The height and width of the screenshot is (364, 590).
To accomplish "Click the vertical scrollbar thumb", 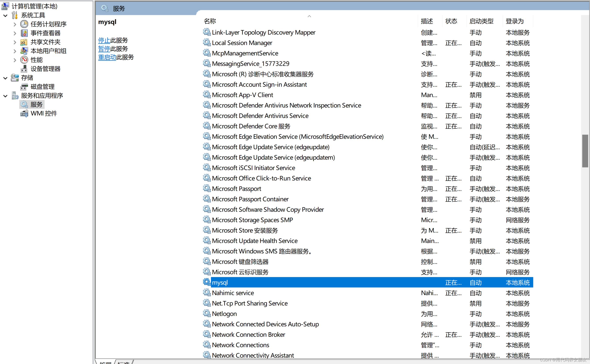I will click(x=585, y=151).
